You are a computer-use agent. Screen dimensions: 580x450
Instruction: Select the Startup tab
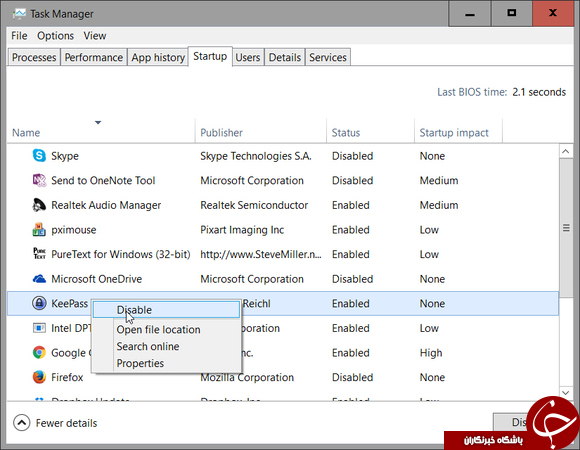pos(210,56)
